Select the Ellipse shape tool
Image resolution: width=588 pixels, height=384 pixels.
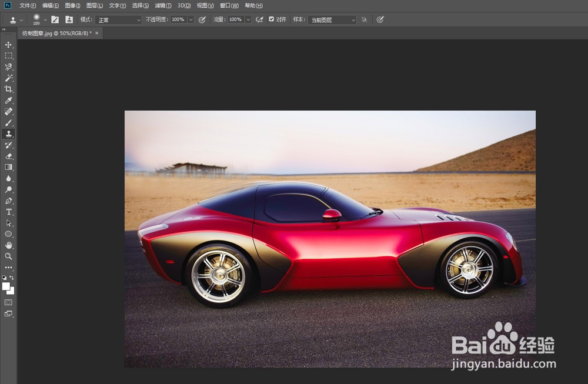coord(9,234)
